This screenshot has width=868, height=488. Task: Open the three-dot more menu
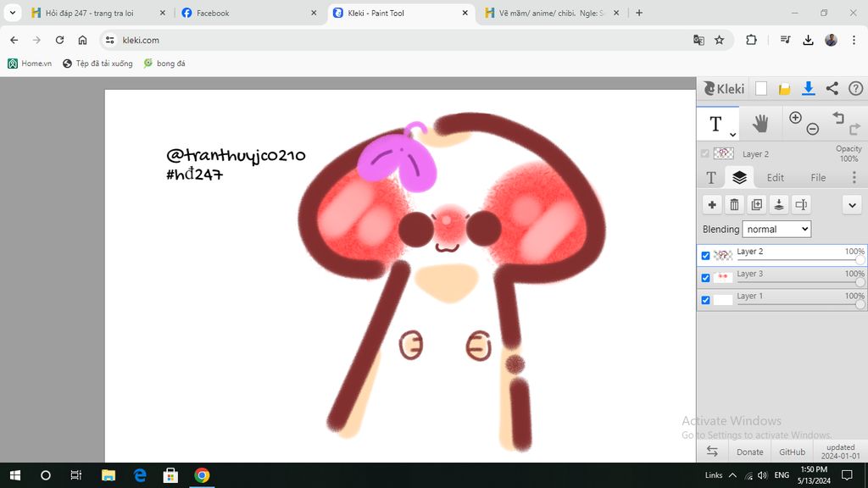point(854,177)
